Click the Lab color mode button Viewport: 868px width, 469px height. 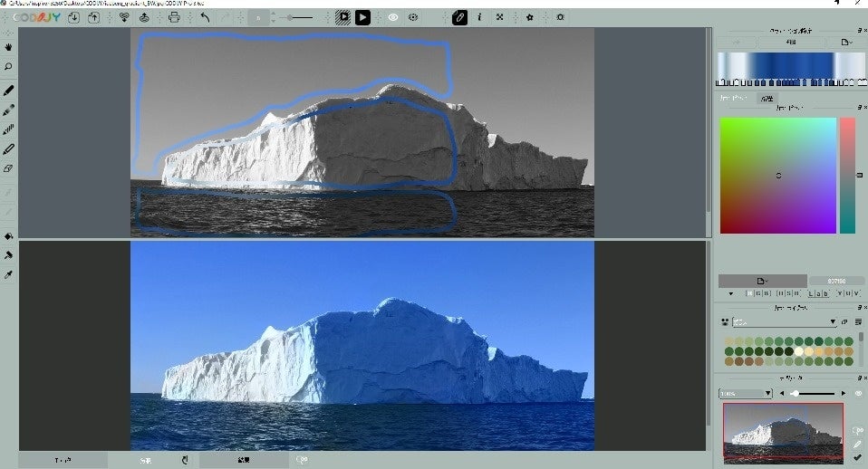(818, 293)
